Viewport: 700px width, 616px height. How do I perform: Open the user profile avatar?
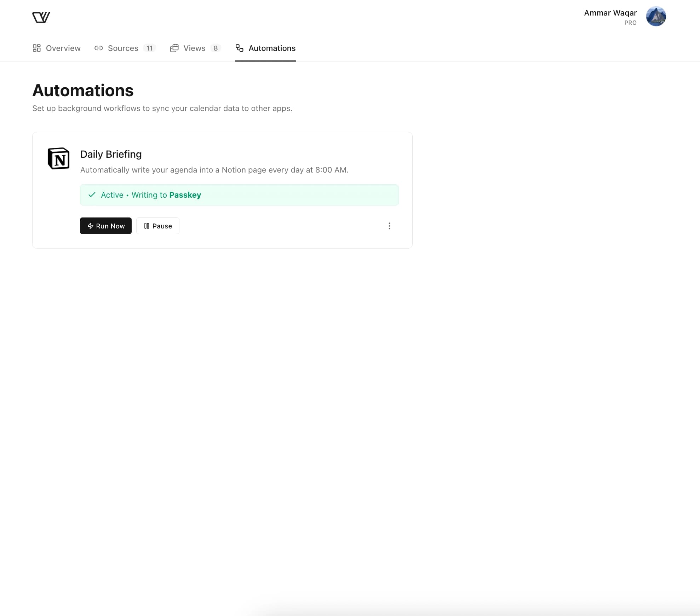(656, 17)
